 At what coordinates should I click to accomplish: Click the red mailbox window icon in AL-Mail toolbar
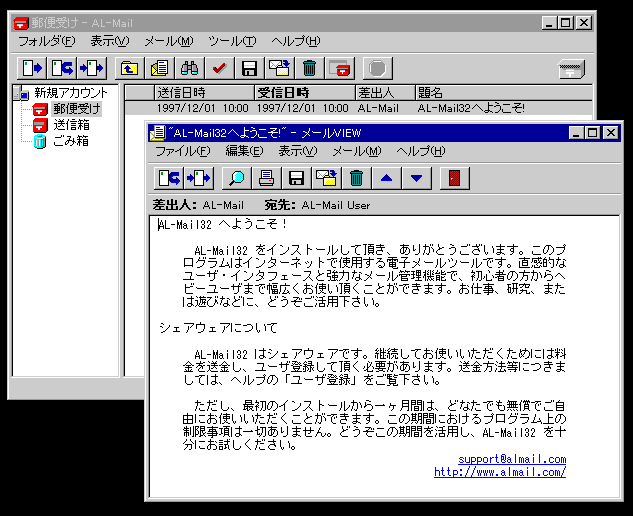(339, 68)
